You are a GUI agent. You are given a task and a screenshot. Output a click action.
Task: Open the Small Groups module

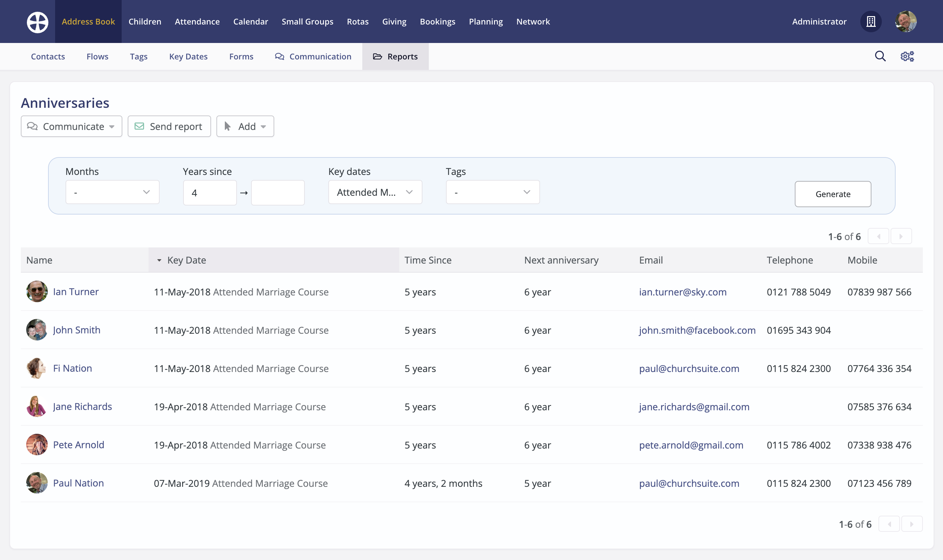pos(307,21)
